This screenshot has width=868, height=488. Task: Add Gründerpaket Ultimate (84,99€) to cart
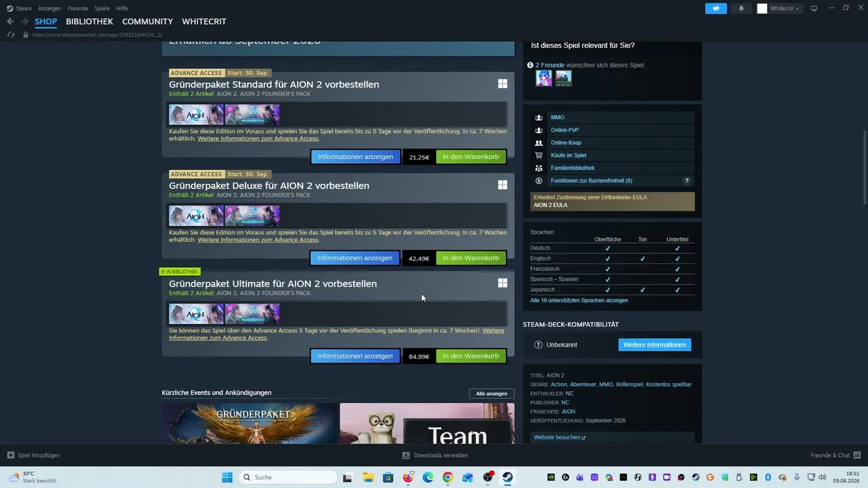471,356
